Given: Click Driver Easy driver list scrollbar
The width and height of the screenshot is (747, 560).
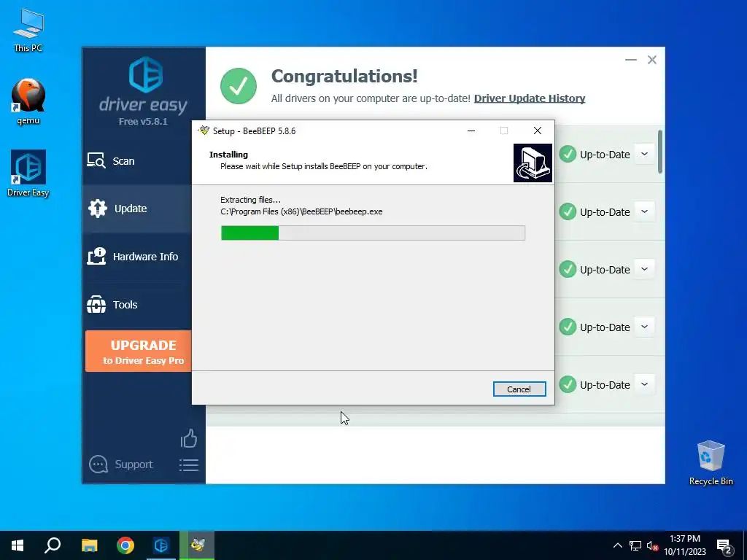Looking at the screenshot, I should (659, 152).
